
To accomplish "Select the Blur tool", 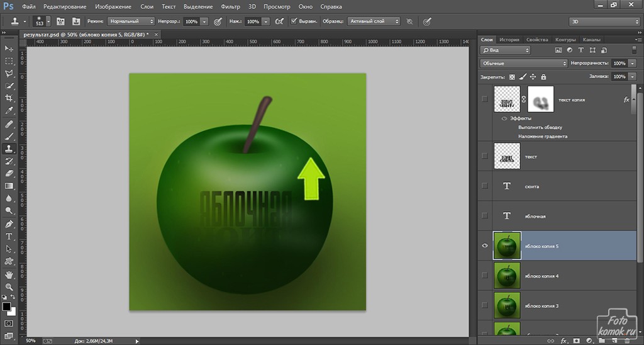I will point(9,198).
